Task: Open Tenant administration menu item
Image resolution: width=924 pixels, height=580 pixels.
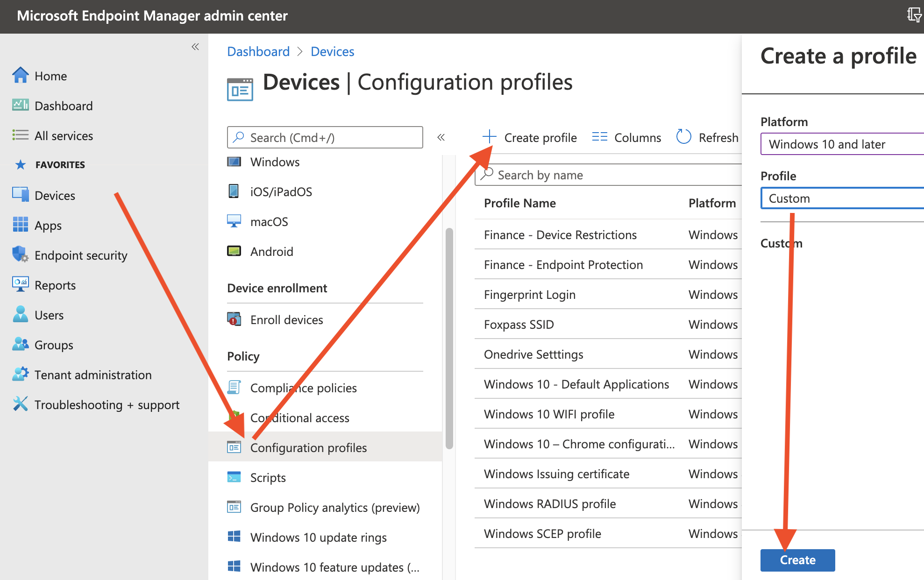Action: click(x=93, y=375)
